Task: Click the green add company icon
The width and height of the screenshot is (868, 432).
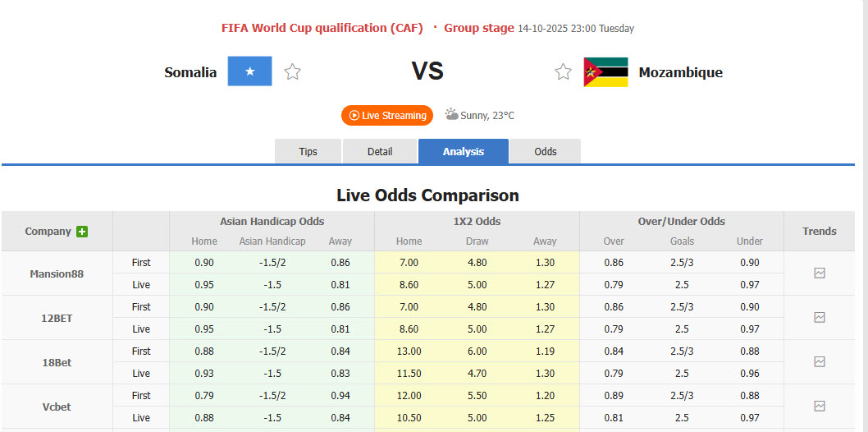Action: [82, 232]
